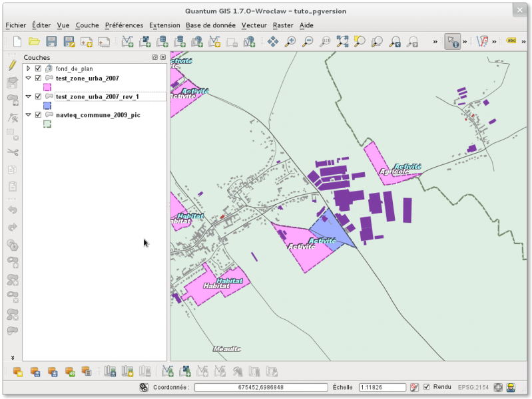Collapse the navteq_commune_2009_pic layer legend
The width and height of the screenshot is (532, 399).
tap(28, 114)
